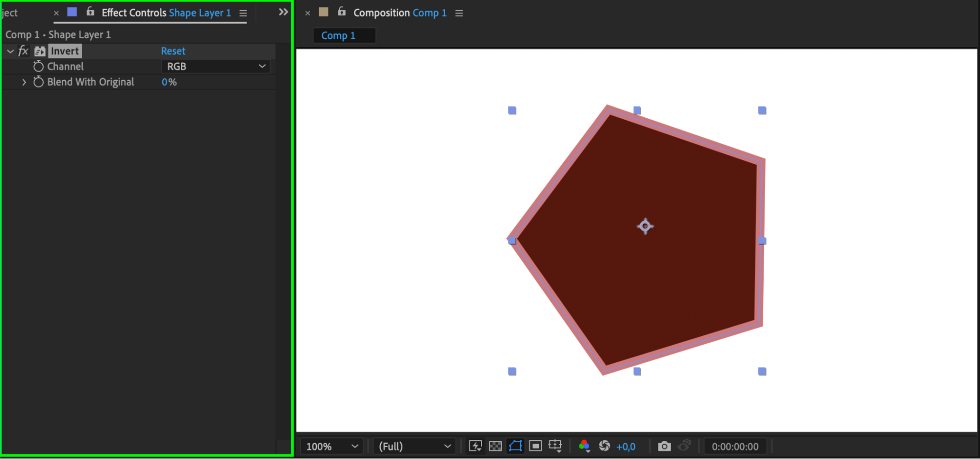Show hidden panel tabs with double chevron
The height and width of the screenshot is (459, 980).
283,12
